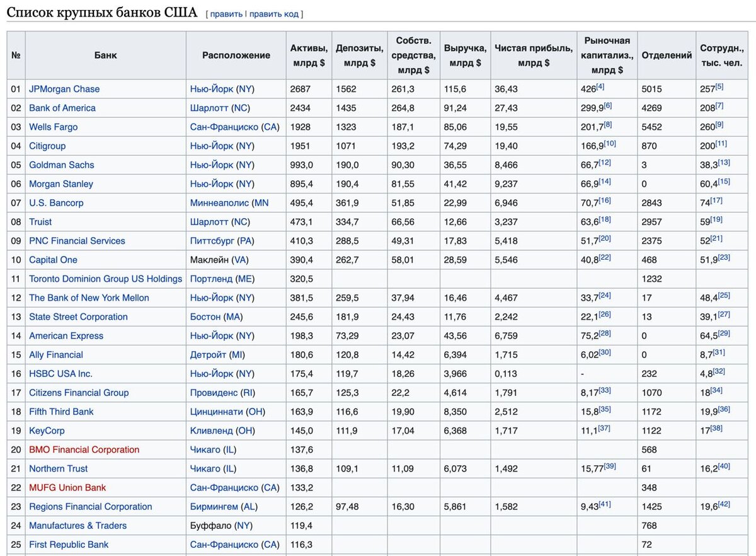Follow the Fifth Third Bank link
The width and height of the screenshot is (756, 556).
[61, 411]
